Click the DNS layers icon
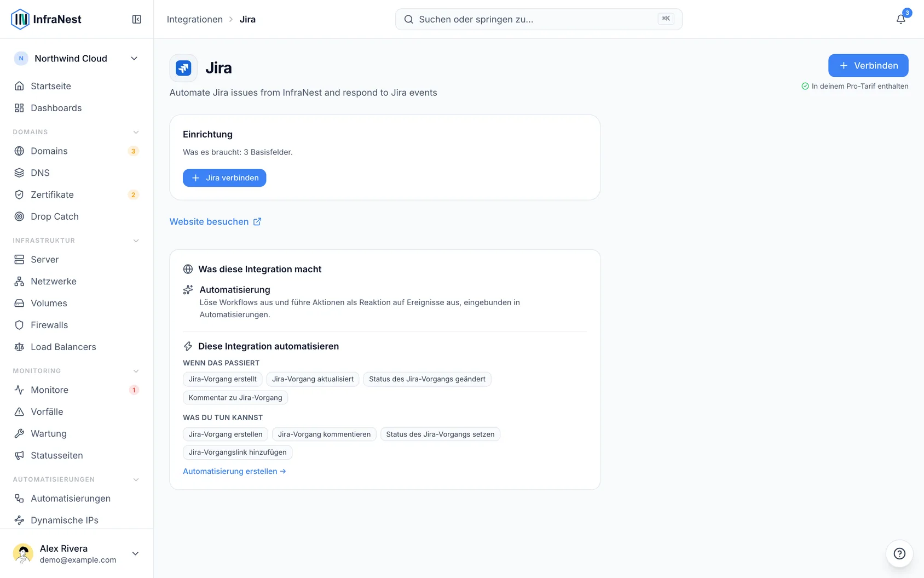The image size is (924, 578). pyautogui.click(x=19, y=173)
